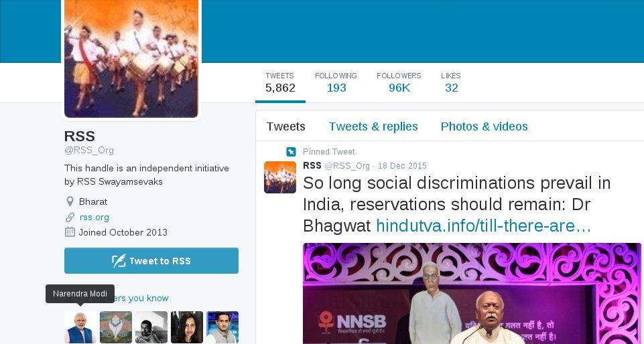644x344 pixels.
Task: Switch to Photos & videos tab
Action: pos(485,126)
